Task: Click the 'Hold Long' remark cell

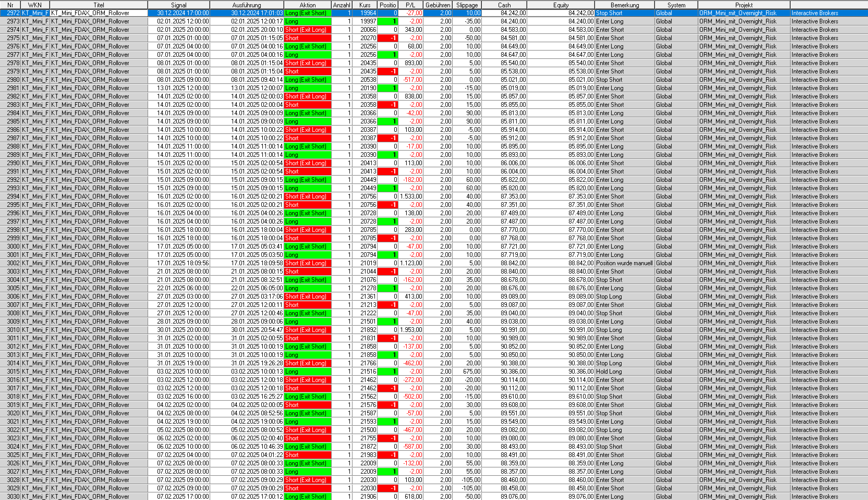Action: pos(609,372)
